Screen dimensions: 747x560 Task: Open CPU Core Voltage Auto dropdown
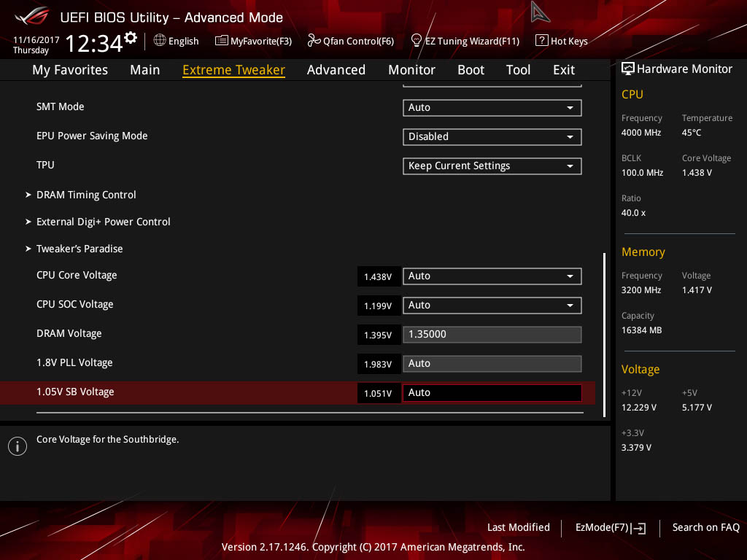492,276
